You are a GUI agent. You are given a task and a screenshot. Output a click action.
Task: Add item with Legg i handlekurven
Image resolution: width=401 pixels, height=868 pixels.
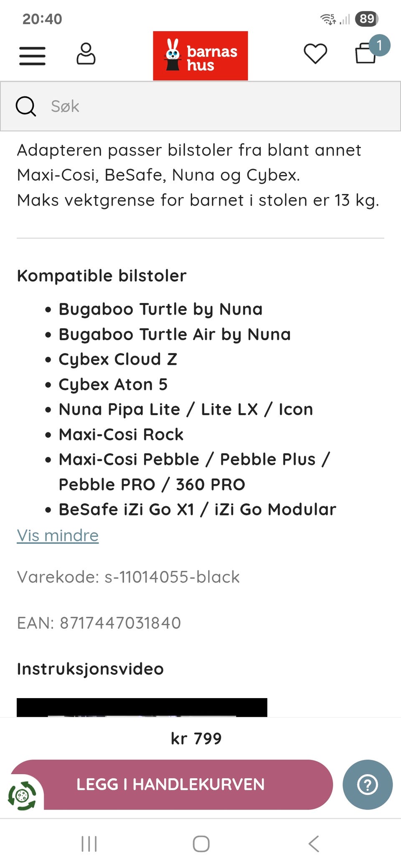pos(171,785)
